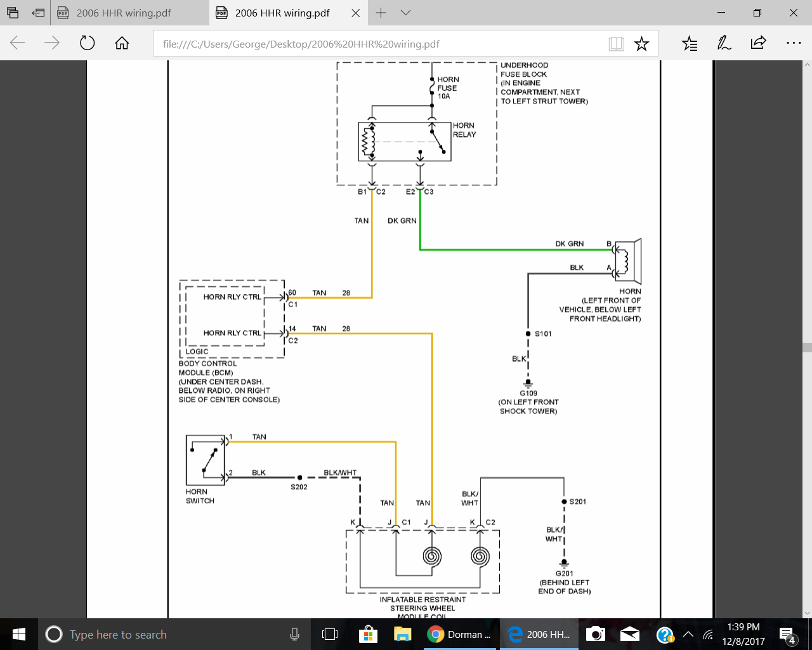Click the HORN FUSE 10A label
This screenshot has height=650, width=812.
[448, 88]
